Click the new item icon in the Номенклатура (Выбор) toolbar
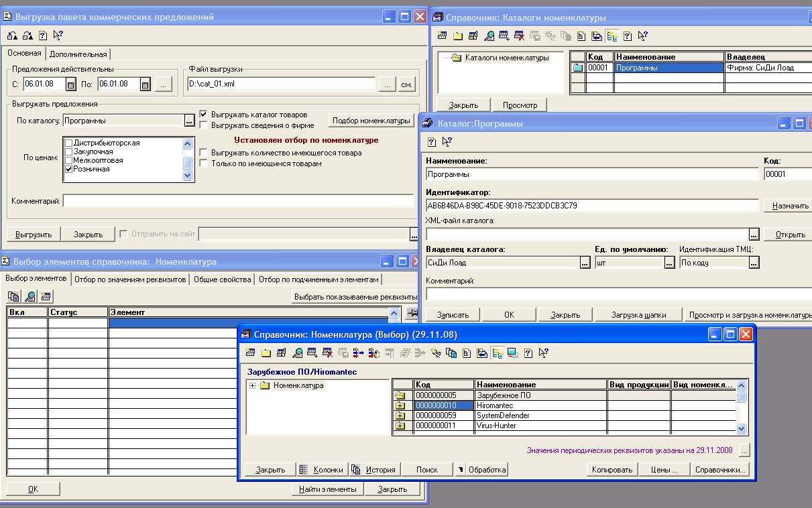812x508 pixels. pos(250,353)
